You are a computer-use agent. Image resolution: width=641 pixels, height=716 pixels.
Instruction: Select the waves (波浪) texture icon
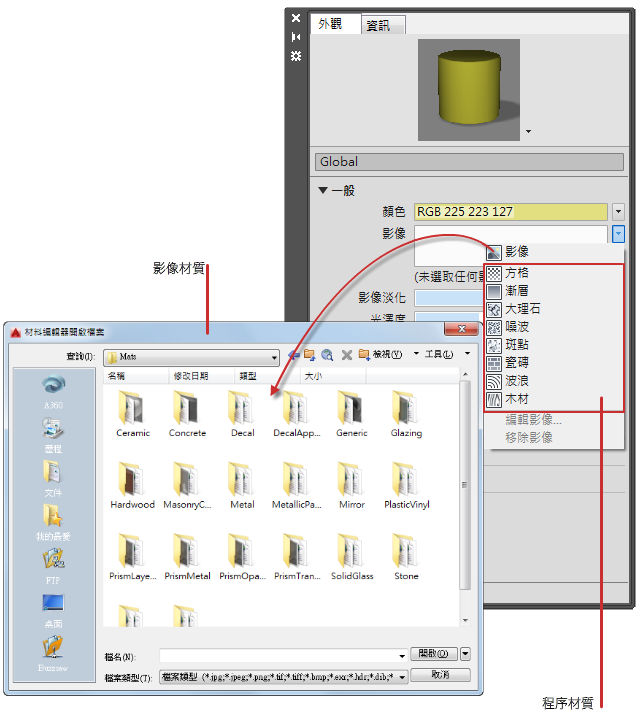coord(494,381)
